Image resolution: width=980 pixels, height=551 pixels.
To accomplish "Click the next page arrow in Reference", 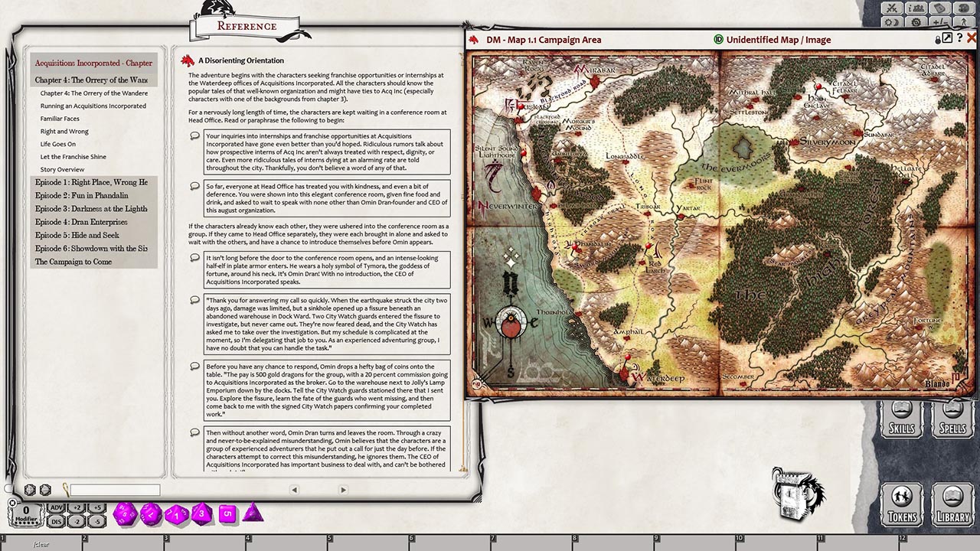I will tap(342, 489).
